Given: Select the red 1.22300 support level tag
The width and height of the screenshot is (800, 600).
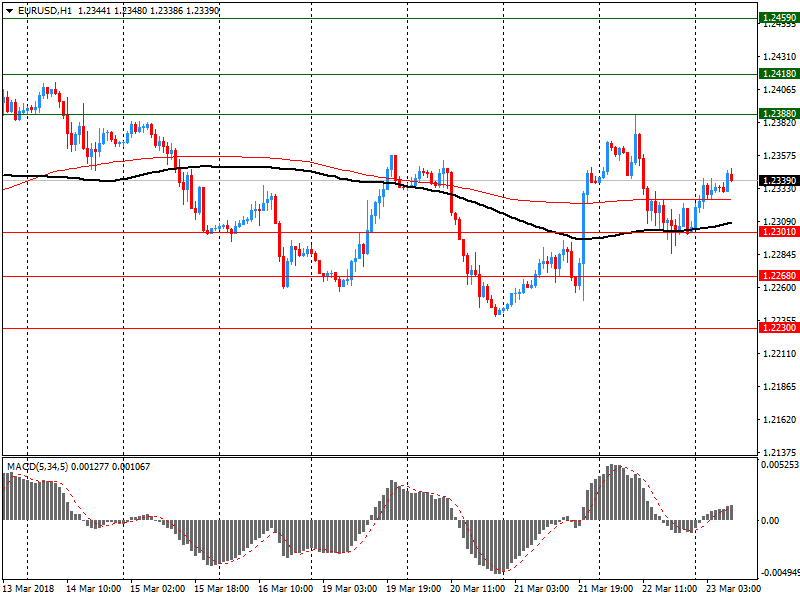Looking at the screenshot, I should pyautogui.click(x=778, y=328).
